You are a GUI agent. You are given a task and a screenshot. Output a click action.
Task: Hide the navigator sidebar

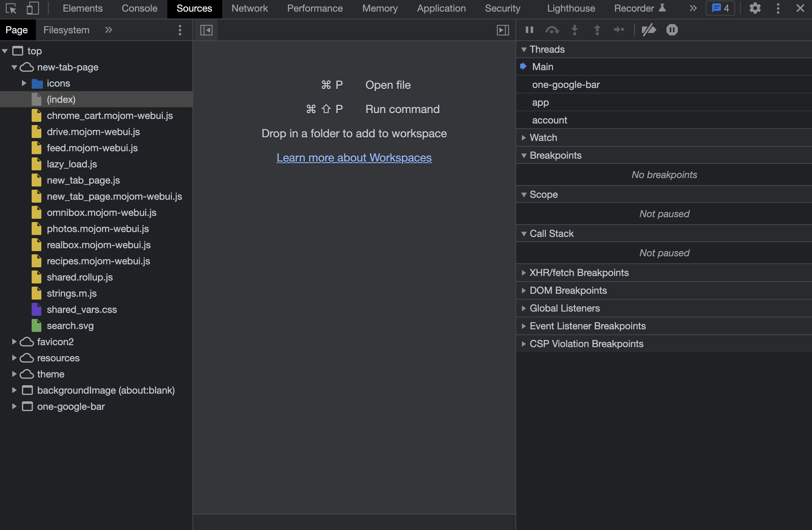[206, 30]
